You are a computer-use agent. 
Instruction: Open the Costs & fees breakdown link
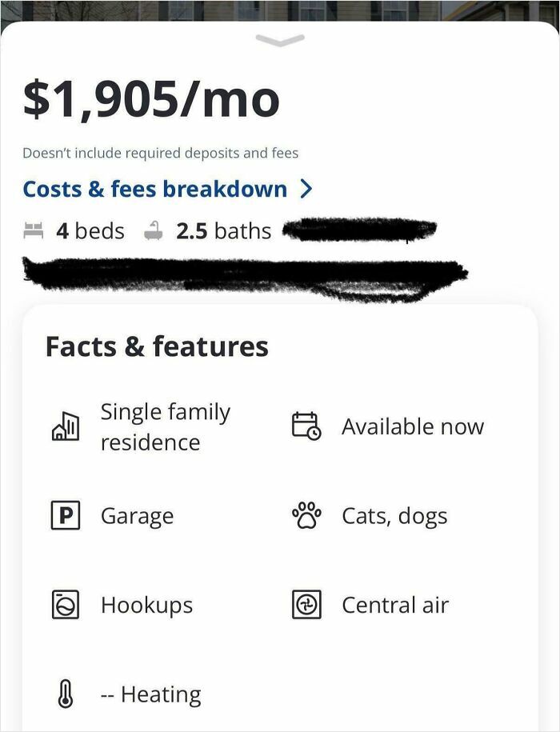pos(155,189)
